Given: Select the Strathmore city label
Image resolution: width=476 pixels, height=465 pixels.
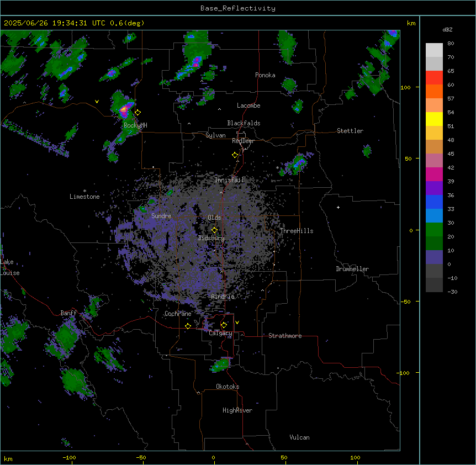Looking at the screenshot, I should click(x=285, y=336).
